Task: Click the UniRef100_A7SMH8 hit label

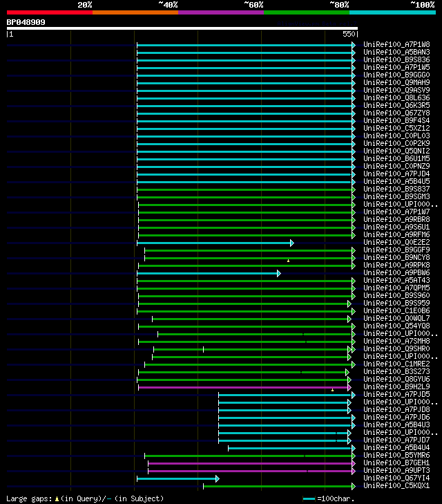Action: pyautogui.click(x=396, y=341)
